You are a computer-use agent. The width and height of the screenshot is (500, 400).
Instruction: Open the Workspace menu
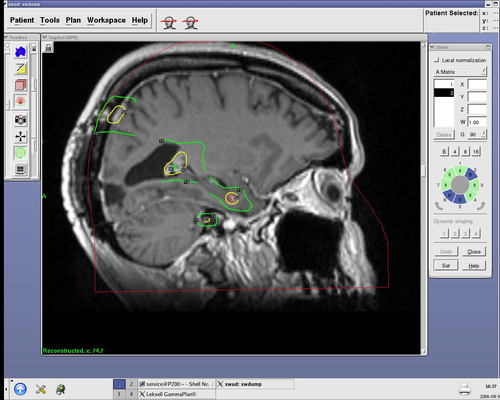(106, 20)
